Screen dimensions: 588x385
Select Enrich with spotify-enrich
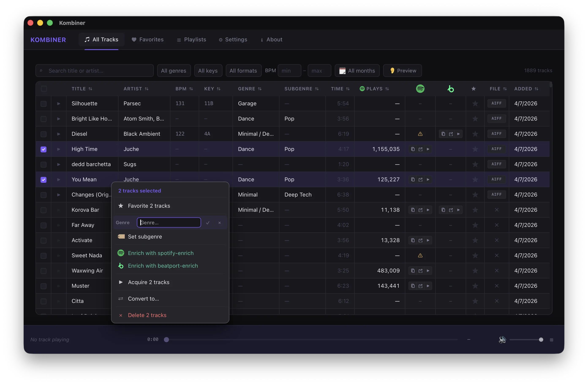pos(170,253)
